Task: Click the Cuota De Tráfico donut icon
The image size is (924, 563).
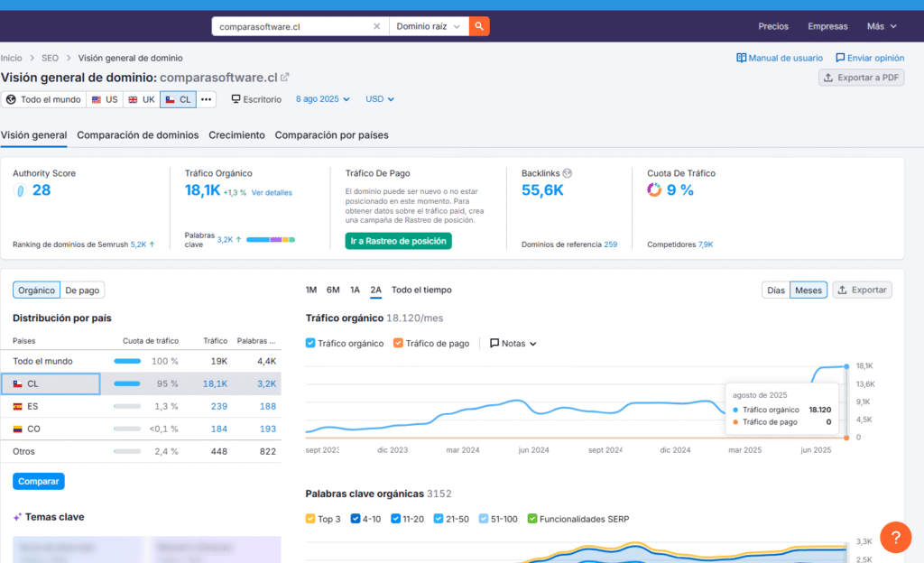Action: (x=654, y=189)
